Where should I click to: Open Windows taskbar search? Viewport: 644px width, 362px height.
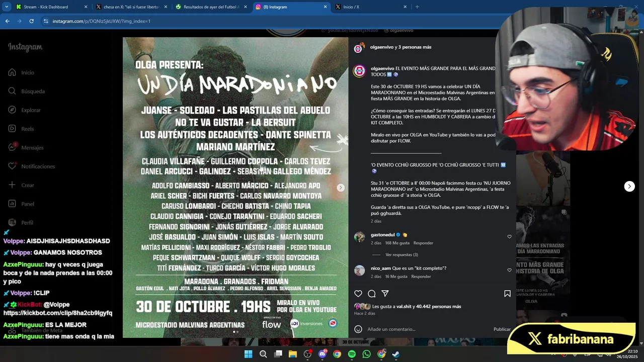click(263, 354)
